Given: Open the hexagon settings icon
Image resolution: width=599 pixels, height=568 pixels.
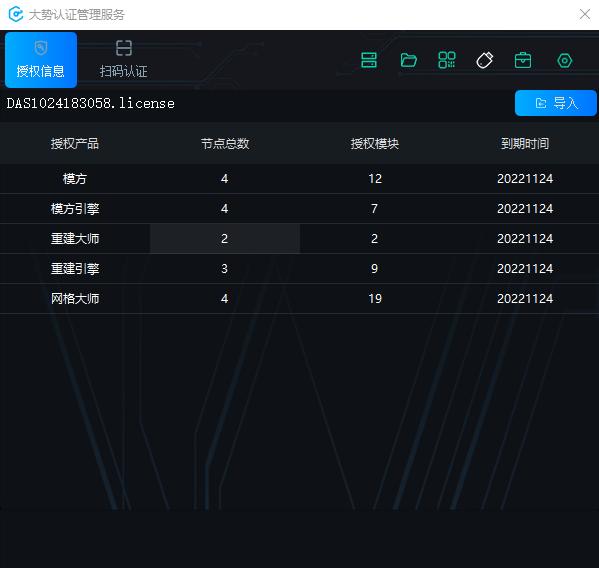Looking at the screenshot, I should [565, 61].
